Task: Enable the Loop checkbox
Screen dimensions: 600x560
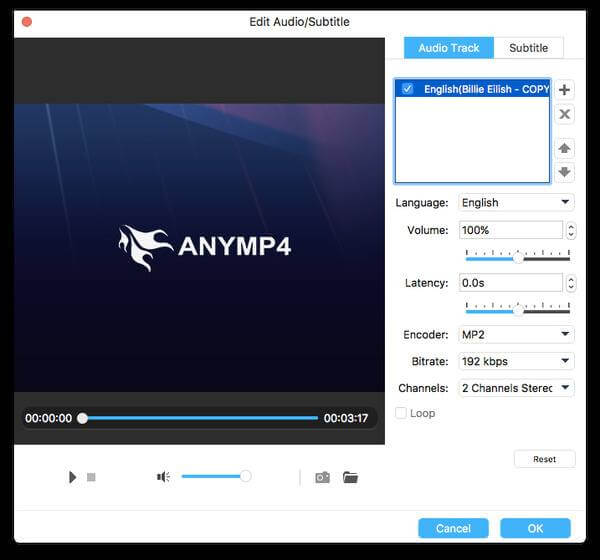Action: coord(401,413)
